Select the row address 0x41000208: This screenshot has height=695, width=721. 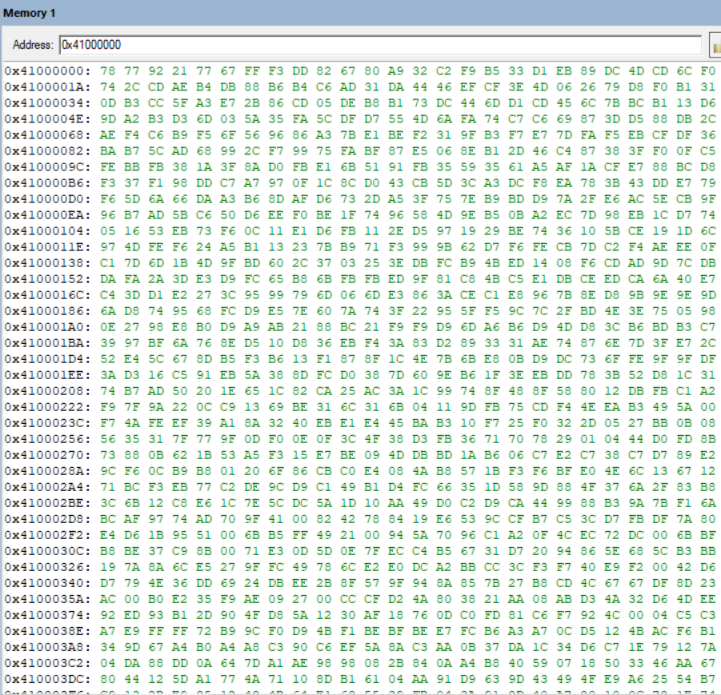(x=48, y=391)
